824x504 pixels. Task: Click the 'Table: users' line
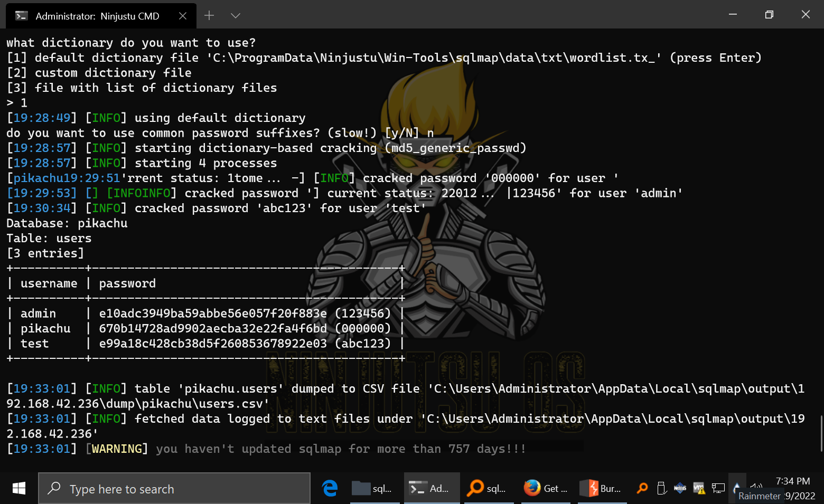(49, 239)
